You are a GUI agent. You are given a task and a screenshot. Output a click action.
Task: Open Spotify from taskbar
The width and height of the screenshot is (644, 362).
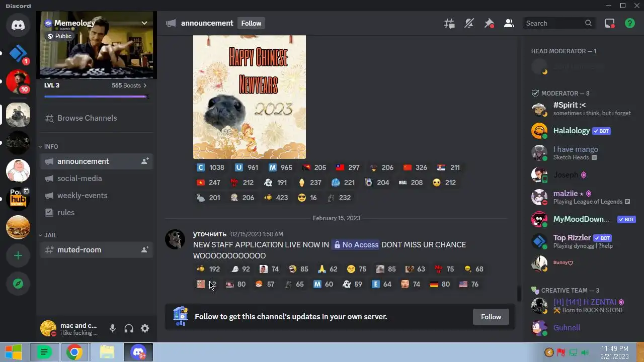pyautogui.click(x=44, y=352)
